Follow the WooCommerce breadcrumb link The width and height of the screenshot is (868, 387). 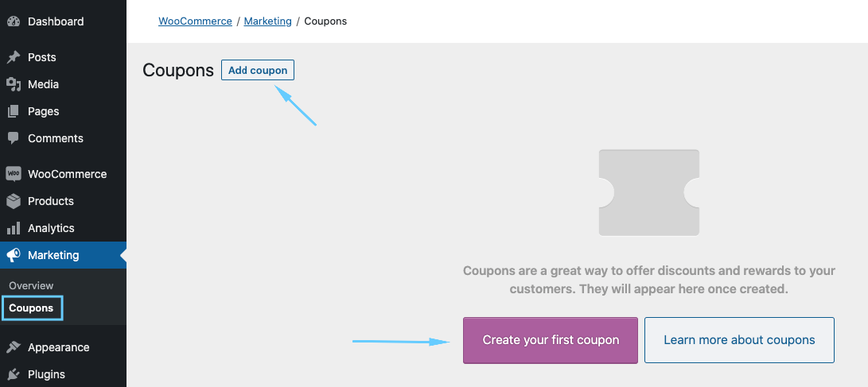(195, 21)
